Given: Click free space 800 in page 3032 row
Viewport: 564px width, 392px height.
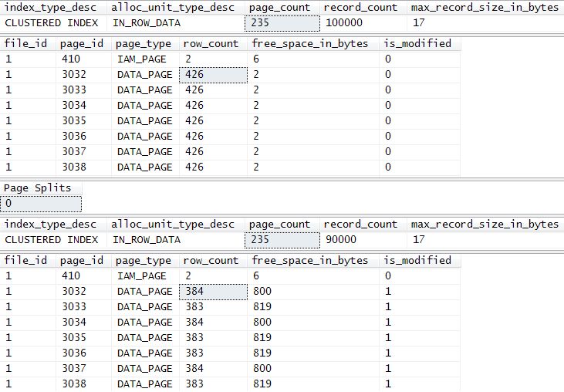Looking at the screenshot, I should pos(313,292).
